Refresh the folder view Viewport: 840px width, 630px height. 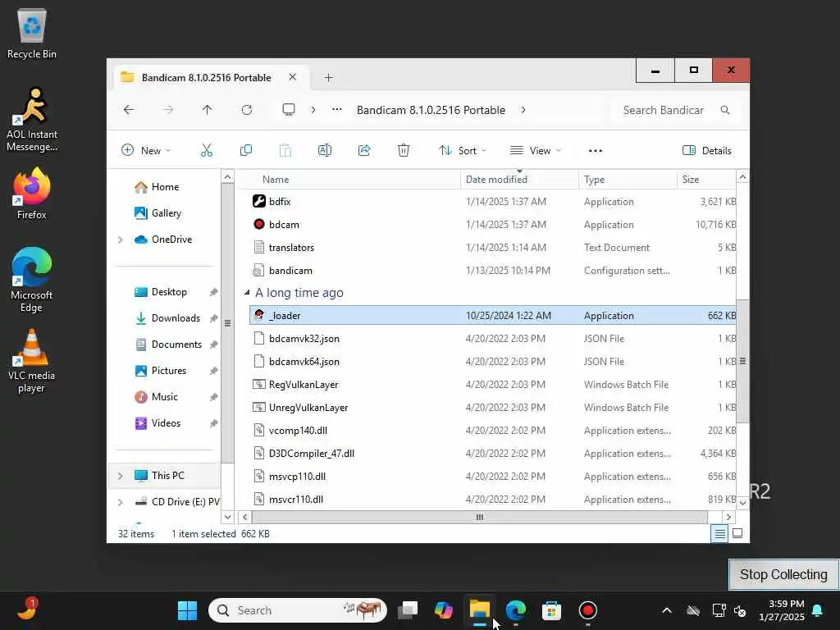[x=246, y=110]
